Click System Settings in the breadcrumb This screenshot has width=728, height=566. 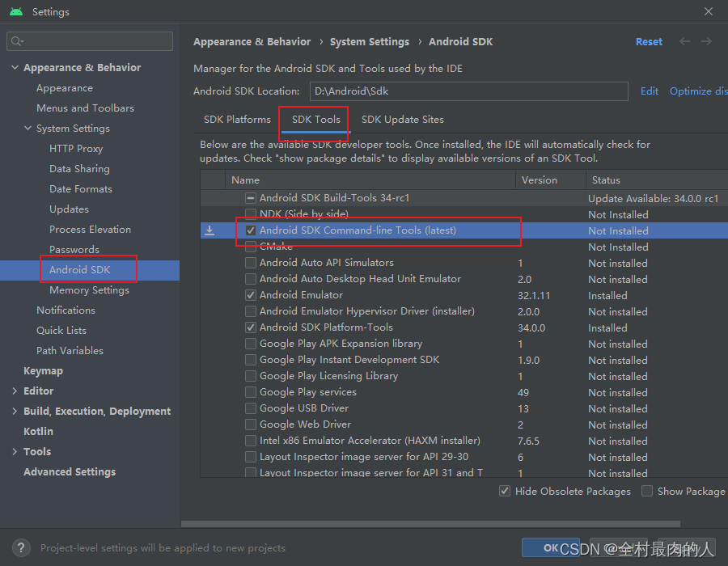point(370,42)
